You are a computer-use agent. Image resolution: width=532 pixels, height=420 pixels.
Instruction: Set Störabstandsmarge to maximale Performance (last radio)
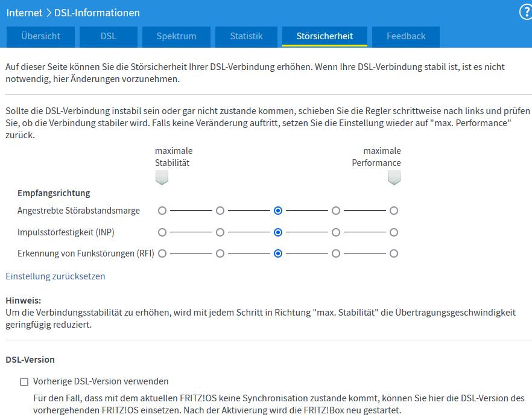coord(394,211)
